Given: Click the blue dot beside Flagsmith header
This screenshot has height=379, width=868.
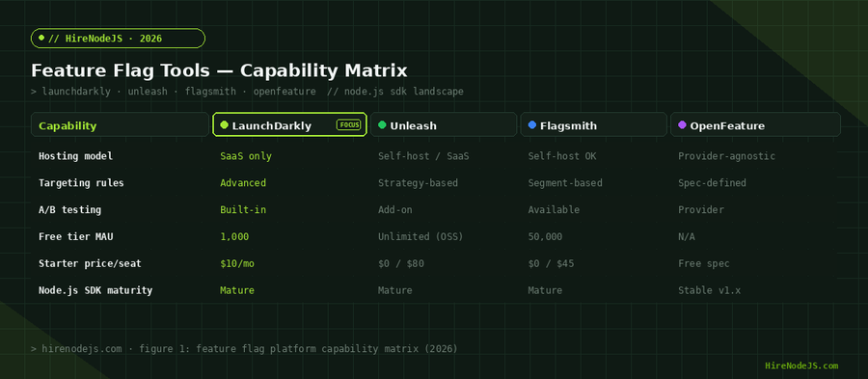Looking at the screenshot, I should pos(532,125).
